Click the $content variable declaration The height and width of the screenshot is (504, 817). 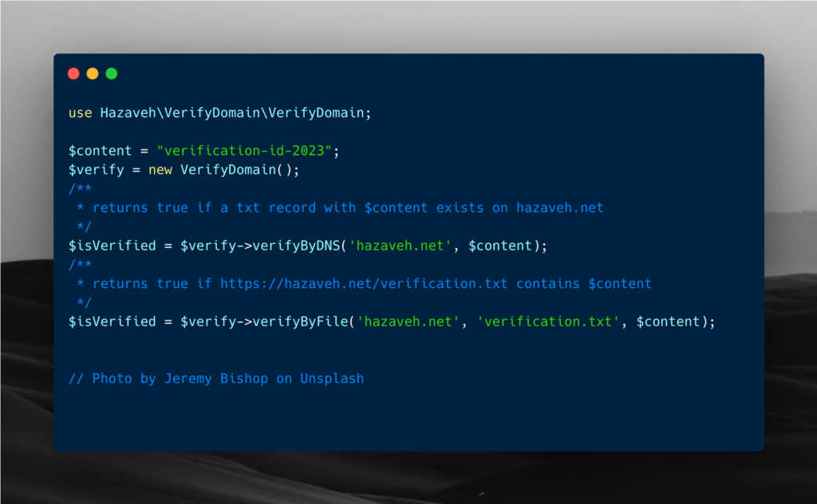tap(100, 150)
